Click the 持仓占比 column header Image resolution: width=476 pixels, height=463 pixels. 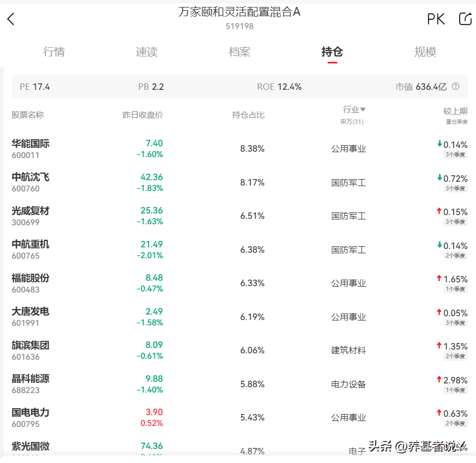[x=248, y=115]
